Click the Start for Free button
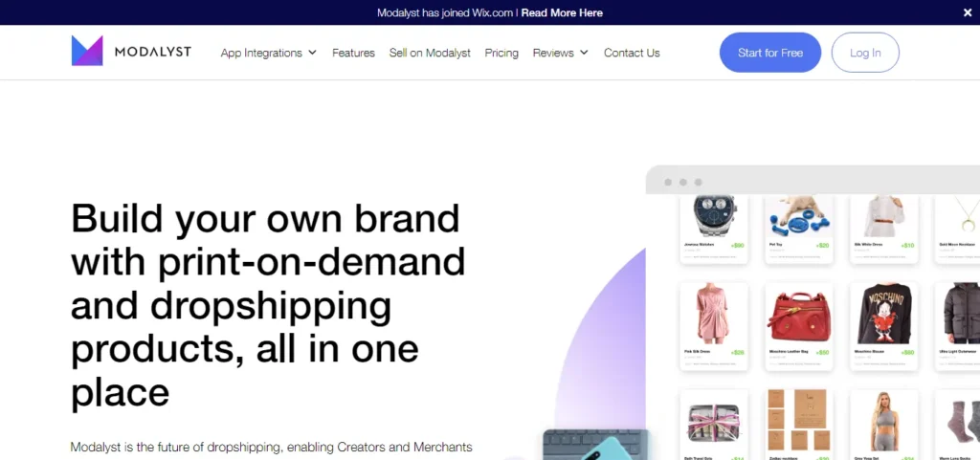980x460 pixels. tap(770, 53)
